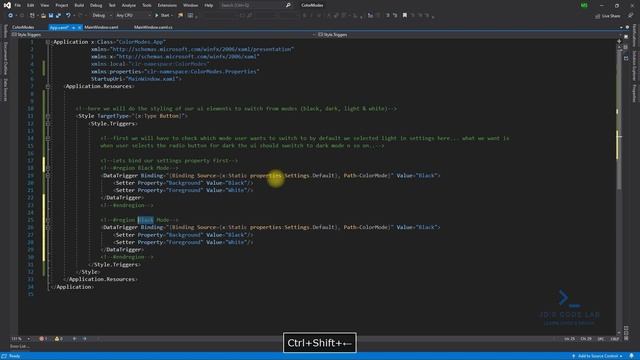Open the Window menu
The height and width of the screenshot is (360, 640).
190,5
